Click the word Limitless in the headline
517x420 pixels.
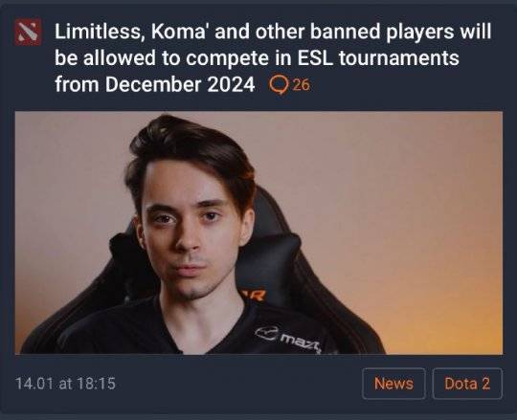(98, 32)
